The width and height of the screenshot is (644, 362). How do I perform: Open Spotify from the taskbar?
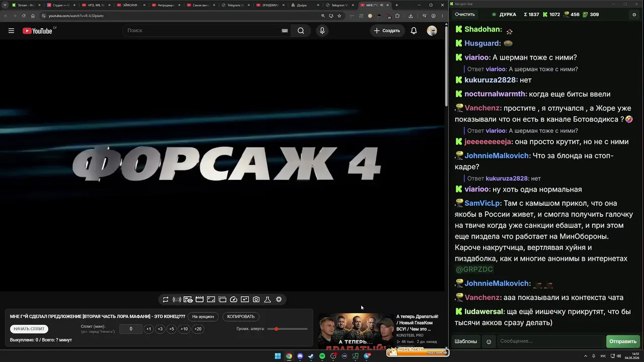coord(322,356)
